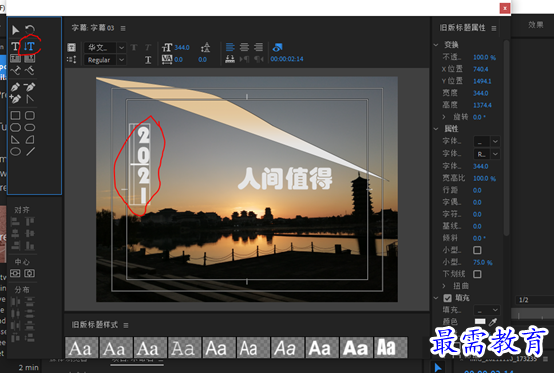Toggle Show Background Video eye icon
Viewport: 554px width, 373px height.
[277, 47]
